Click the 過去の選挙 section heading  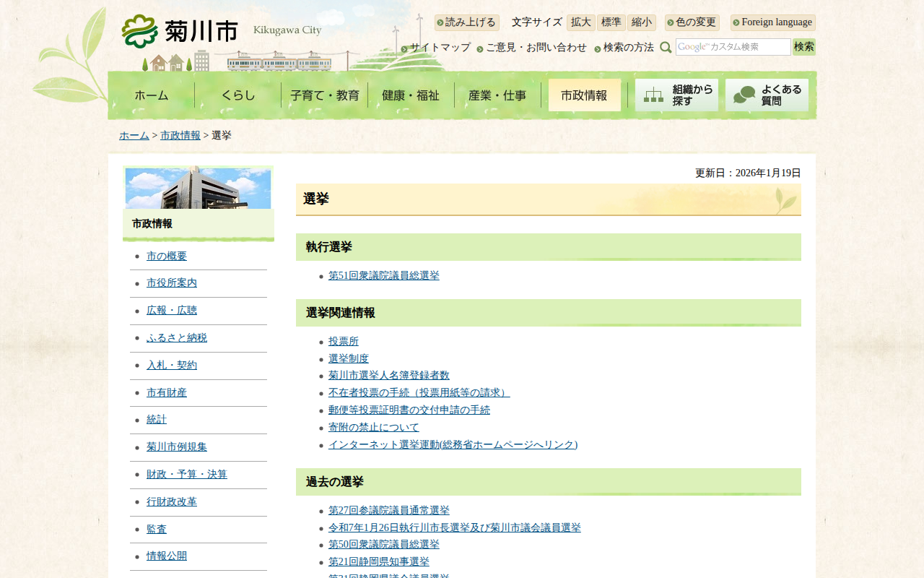click(x=549, y=482)
